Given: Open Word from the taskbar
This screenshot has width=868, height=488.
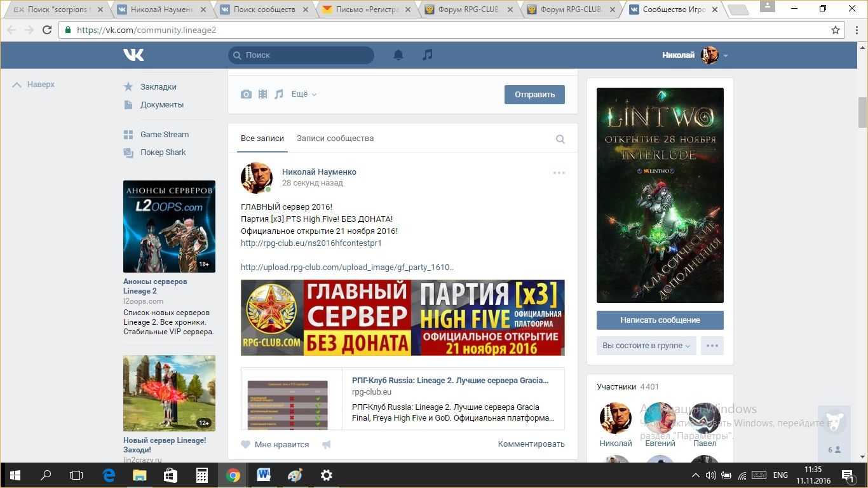Looking at the screenshot, I should 264,475.
